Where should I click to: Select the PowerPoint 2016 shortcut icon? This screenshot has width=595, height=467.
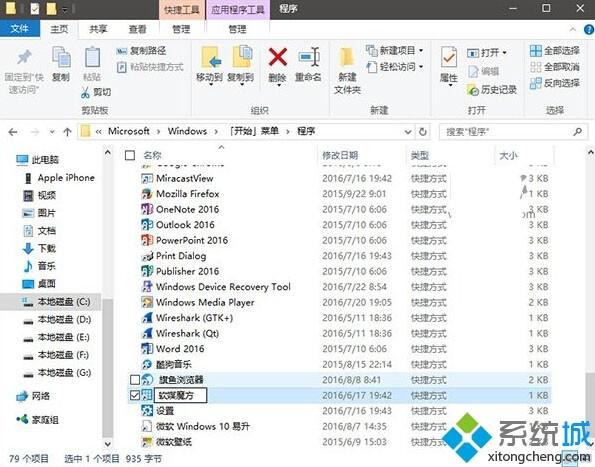coord(147,241)
